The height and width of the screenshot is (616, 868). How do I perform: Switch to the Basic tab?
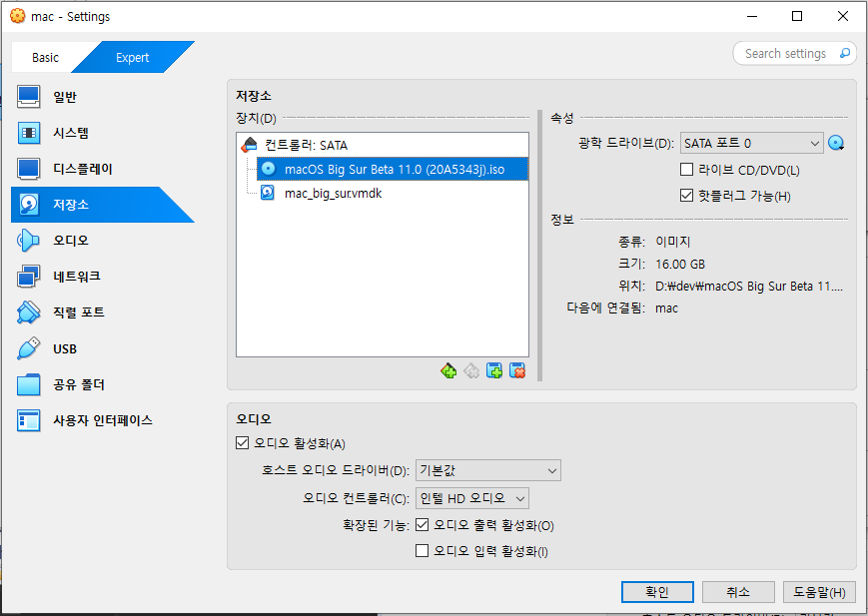45,58
